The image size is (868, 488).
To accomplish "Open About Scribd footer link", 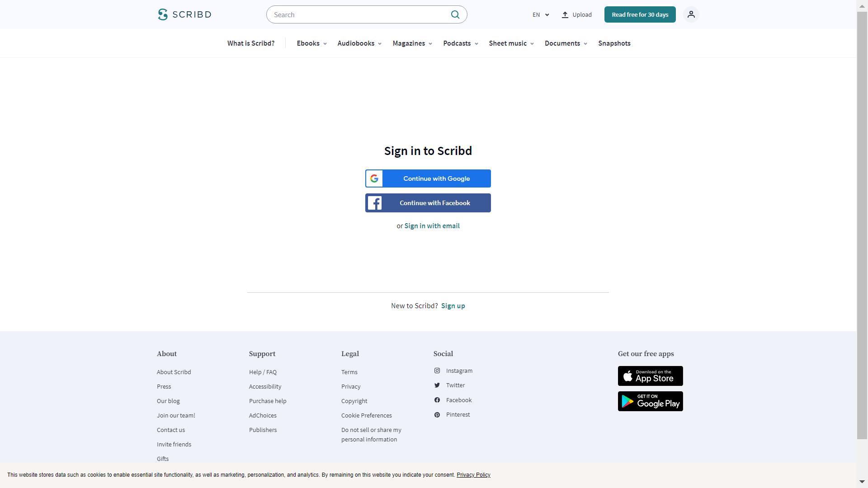I will click(x=174, y=372).
